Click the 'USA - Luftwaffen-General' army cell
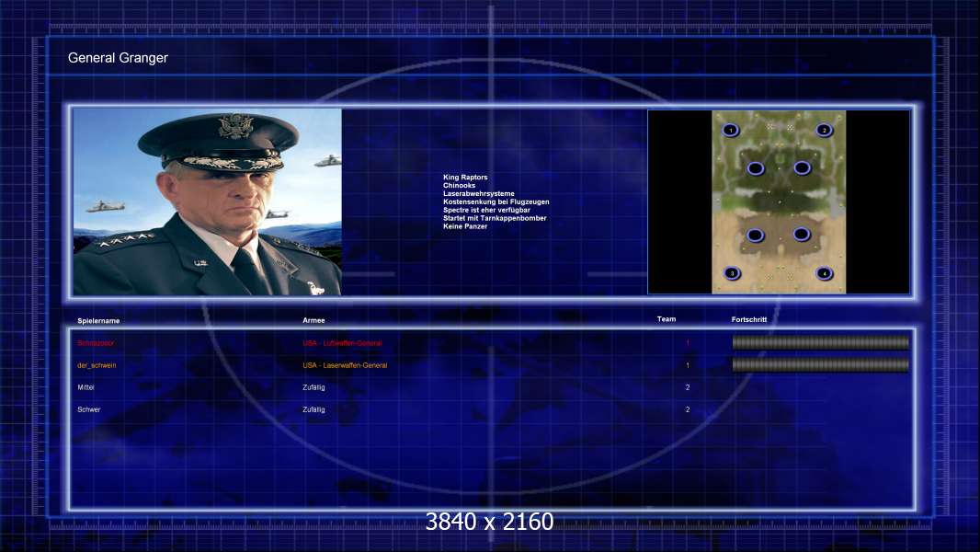The image size is (980, 552). [342, 343]
